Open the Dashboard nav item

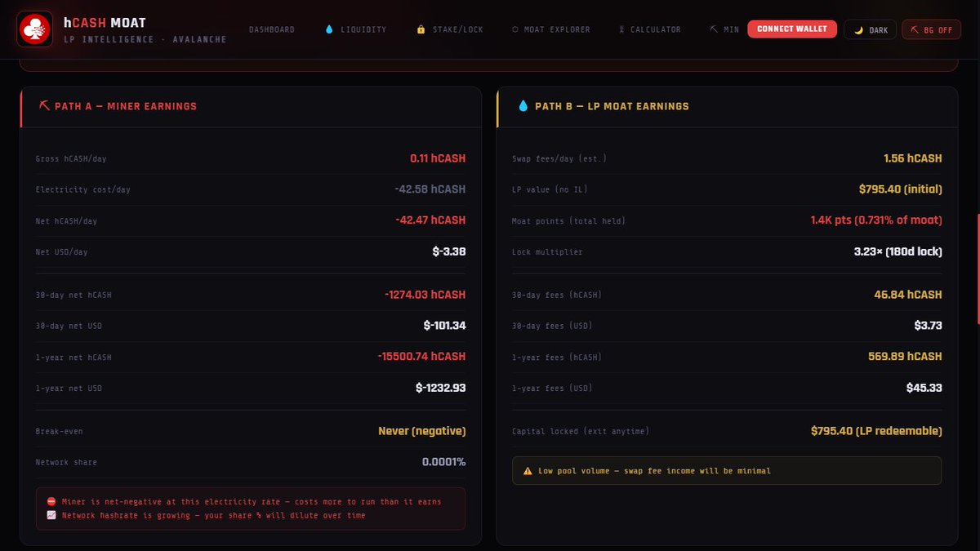tap(272, 29)
